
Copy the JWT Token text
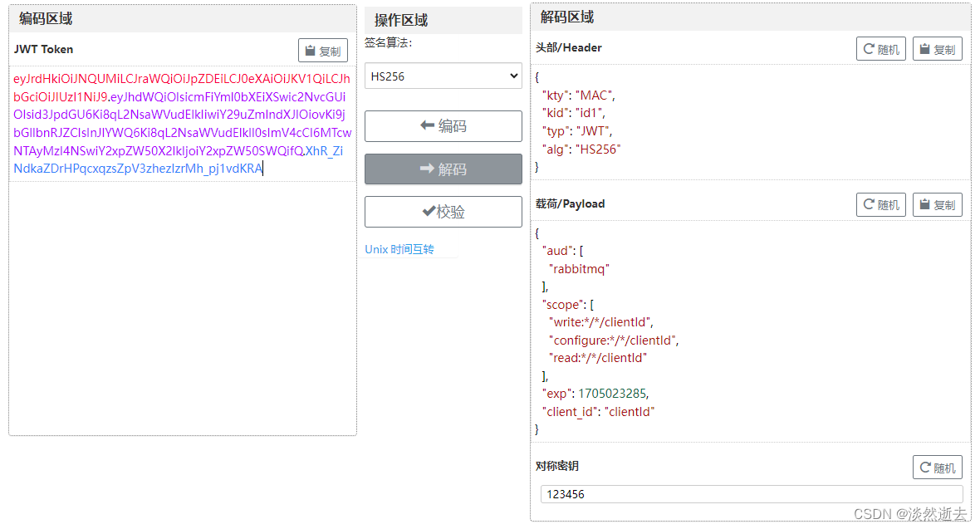click(x=323, y=50)
